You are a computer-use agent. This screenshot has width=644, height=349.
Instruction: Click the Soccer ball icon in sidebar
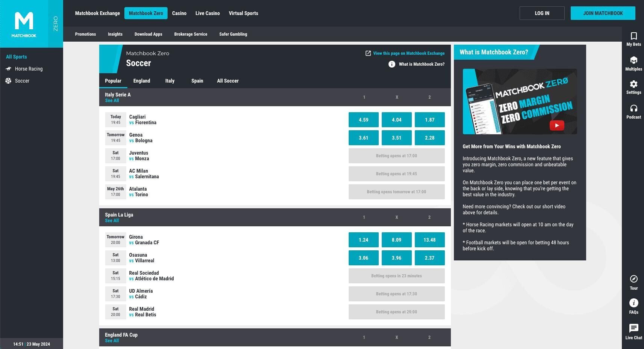pos(8,81)
